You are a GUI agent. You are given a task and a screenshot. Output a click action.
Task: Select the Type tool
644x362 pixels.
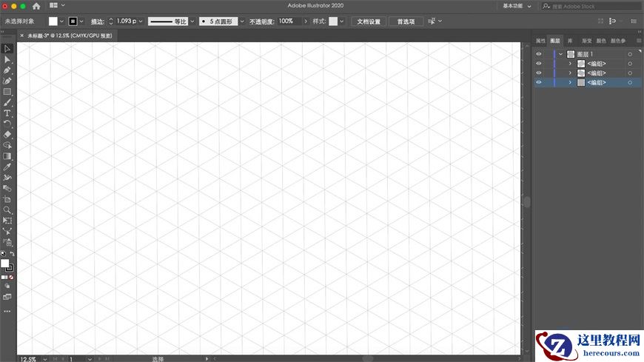[7, 113]
